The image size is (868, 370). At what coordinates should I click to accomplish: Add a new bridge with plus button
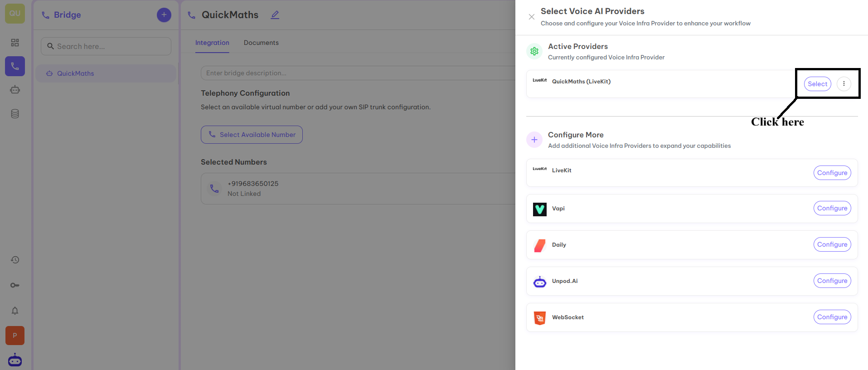click(x=164, y=15)
